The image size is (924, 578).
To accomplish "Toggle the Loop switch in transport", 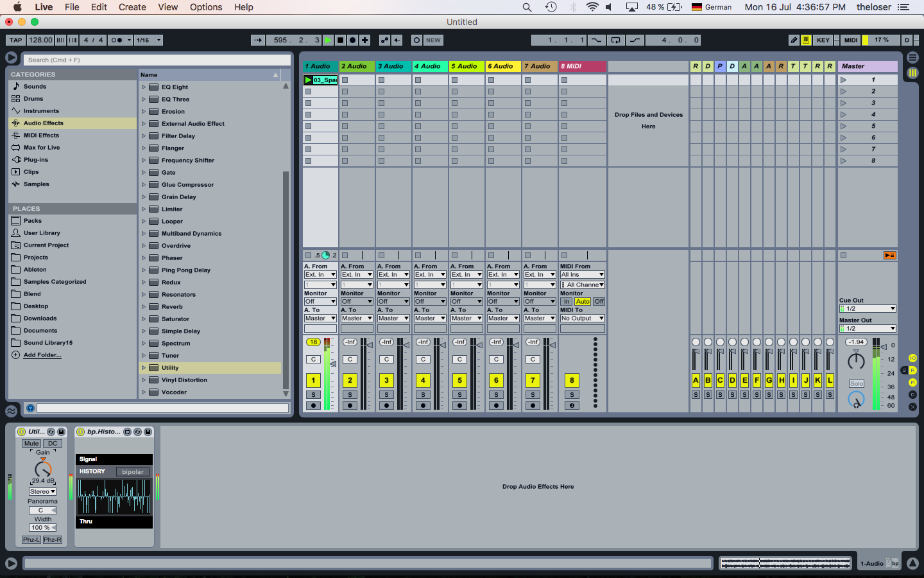I will (x=615, y=40).
